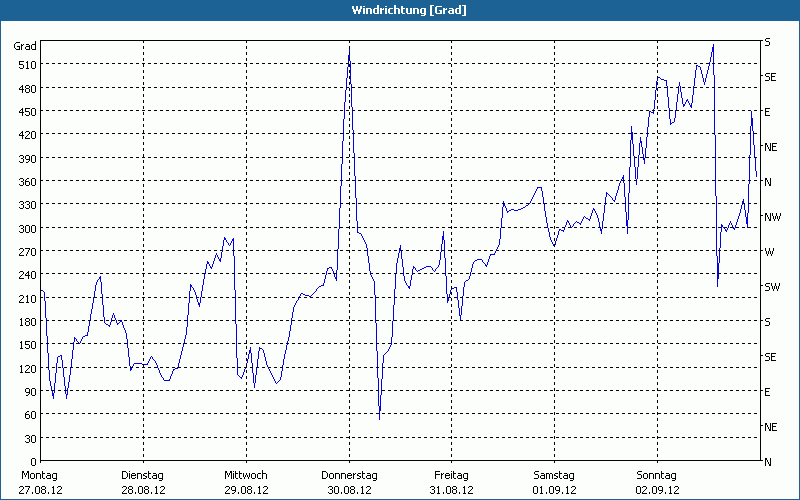Click the N compass label beside 360

(768, 182)
